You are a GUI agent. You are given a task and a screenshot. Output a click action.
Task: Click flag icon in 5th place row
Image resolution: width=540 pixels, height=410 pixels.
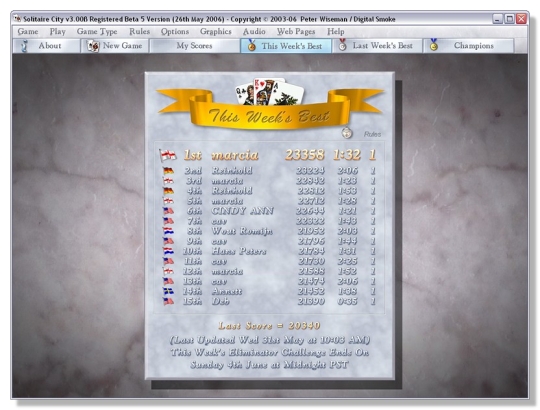[168, 201]
